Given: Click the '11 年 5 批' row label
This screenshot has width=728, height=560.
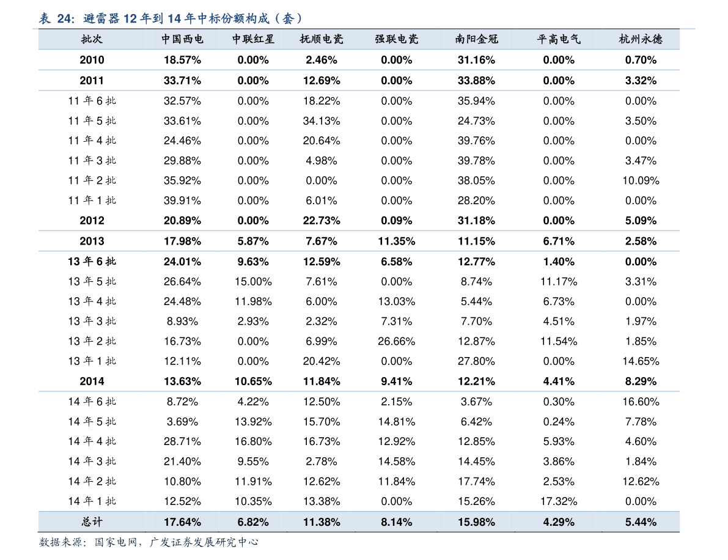Looking at the screenshot, I should [x=92, y=120].
